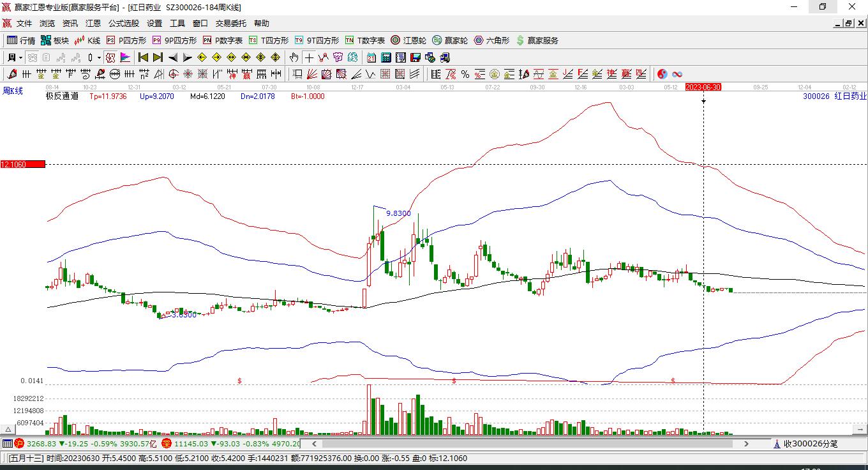Viewport: 868px width, 470px height.
Task: Expand the bottom-left panel triangle
Action: 8,429
